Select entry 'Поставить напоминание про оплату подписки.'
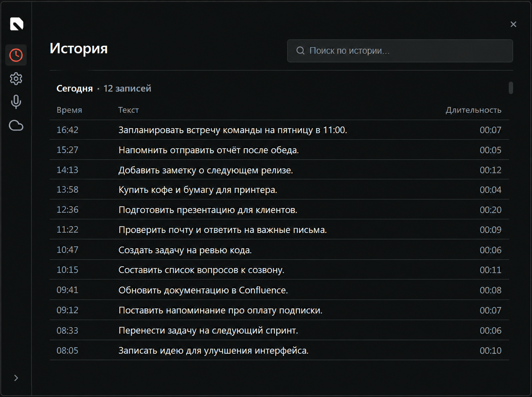 click(279, 310)
